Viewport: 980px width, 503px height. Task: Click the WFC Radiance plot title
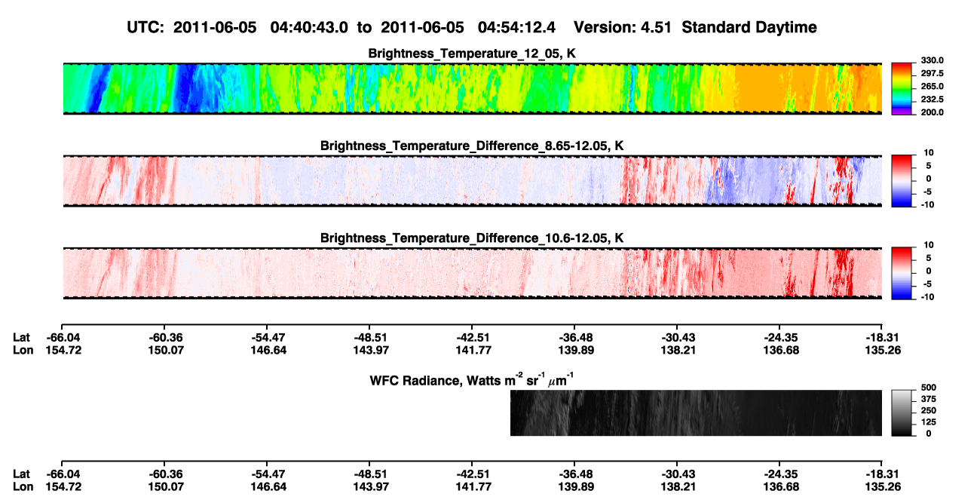(472, 379)
